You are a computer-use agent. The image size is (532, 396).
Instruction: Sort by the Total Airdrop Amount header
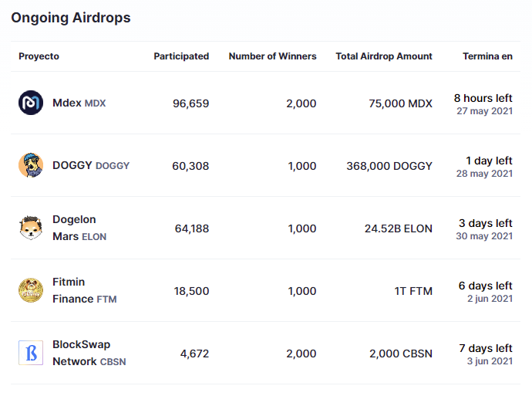pos(384,56)
